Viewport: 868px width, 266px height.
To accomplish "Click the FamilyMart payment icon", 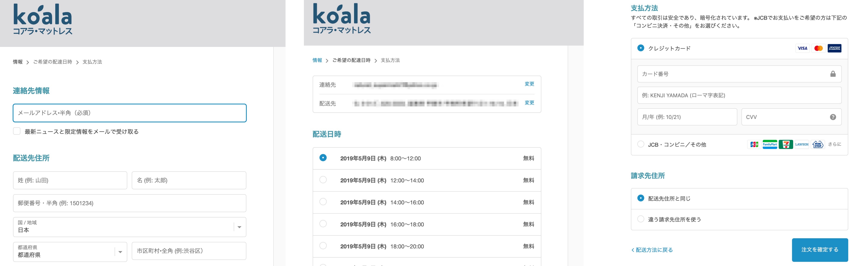I will [x=770, y=144].
